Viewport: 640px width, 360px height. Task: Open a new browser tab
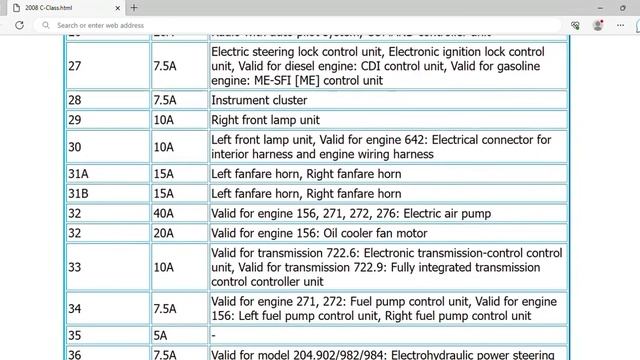tap(134, 7)
